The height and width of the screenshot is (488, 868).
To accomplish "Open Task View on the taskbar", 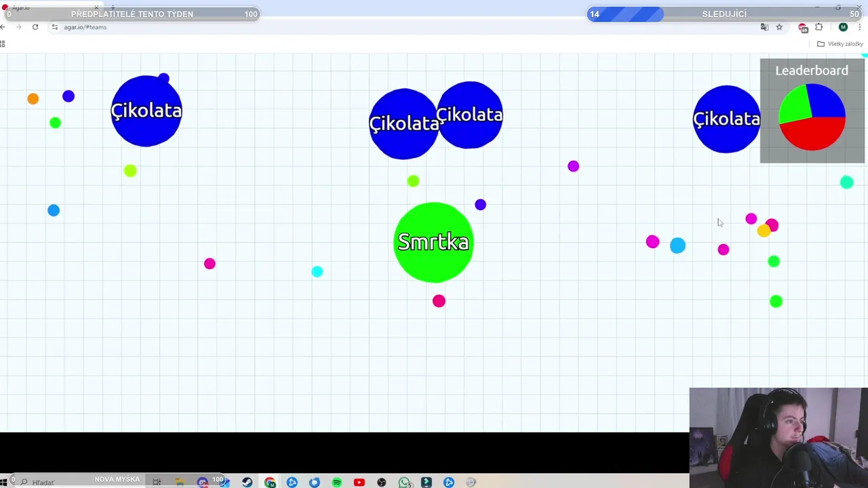I will point(157,482).
